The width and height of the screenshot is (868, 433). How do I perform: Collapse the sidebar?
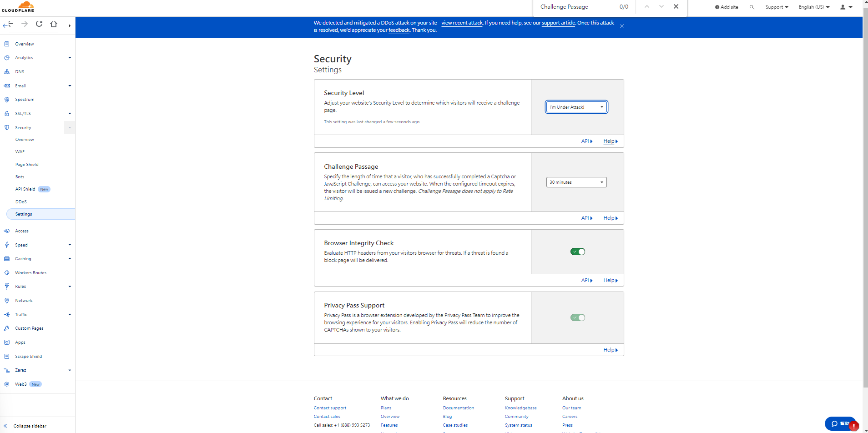(30, 426)
